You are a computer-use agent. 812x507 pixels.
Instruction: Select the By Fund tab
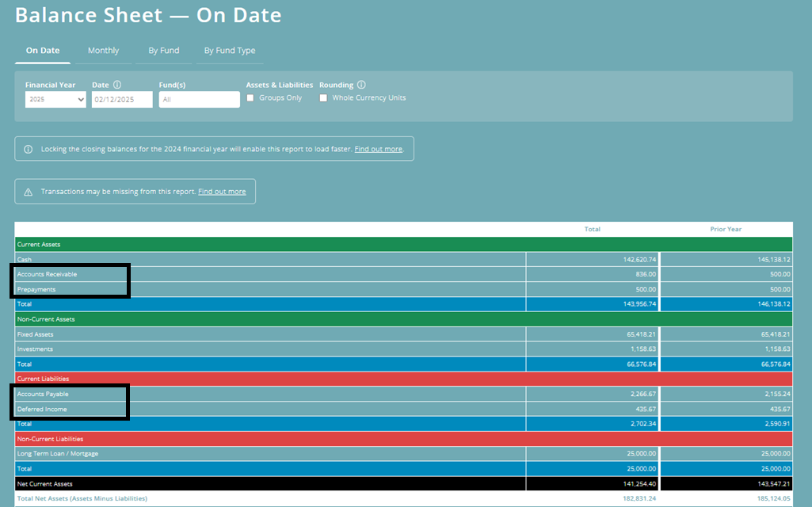[164, 51]
